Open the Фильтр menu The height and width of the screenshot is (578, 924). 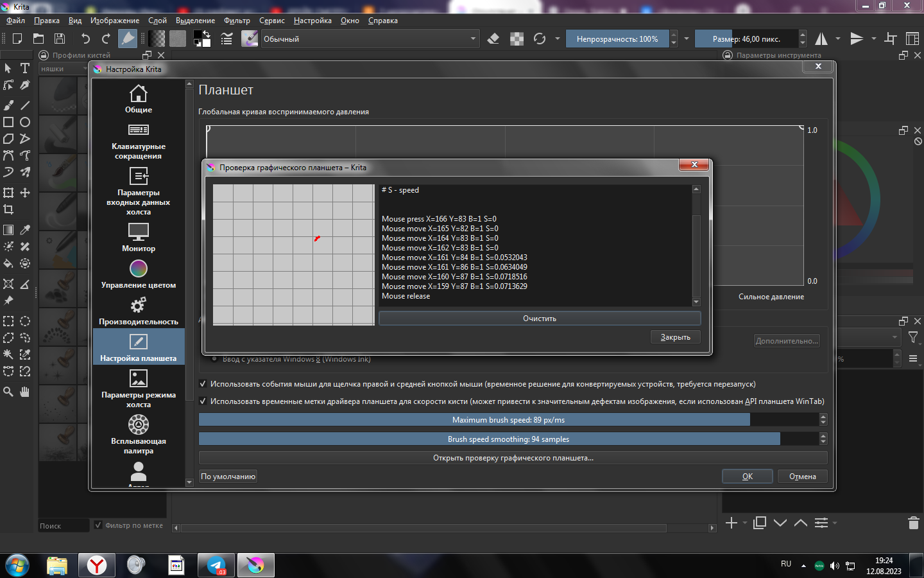[237, 21]
